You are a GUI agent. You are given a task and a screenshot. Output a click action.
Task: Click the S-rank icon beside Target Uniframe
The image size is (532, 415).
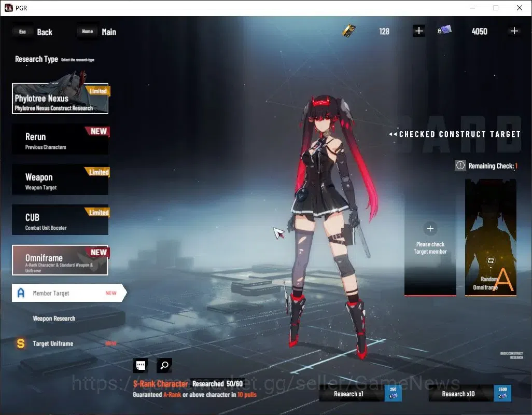pos(21,343)
